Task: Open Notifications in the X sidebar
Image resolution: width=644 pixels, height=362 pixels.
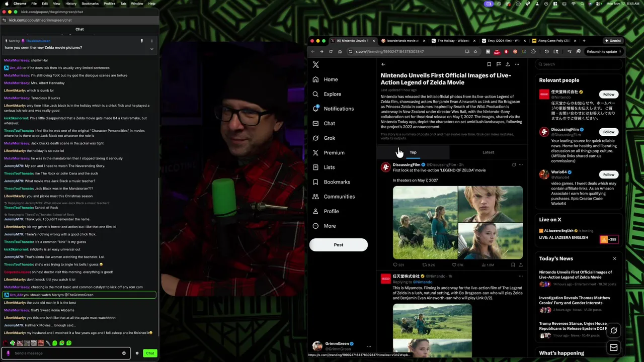Action: click(x=333, y=109)
